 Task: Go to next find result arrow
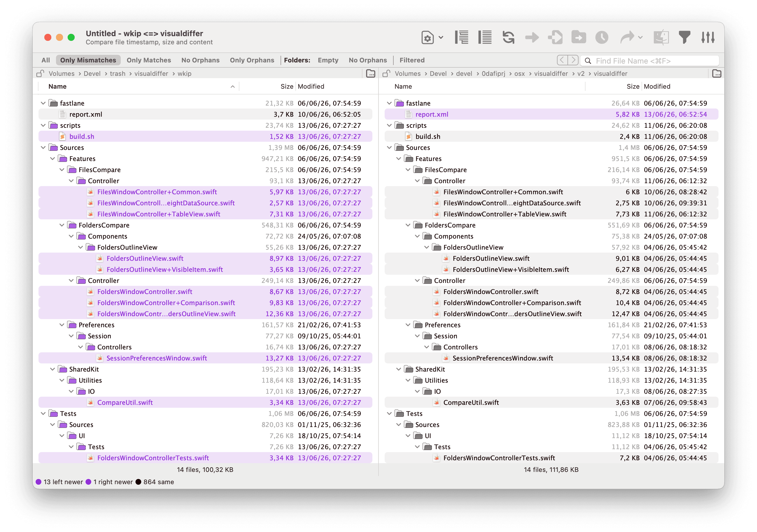(x=573, y=60)
